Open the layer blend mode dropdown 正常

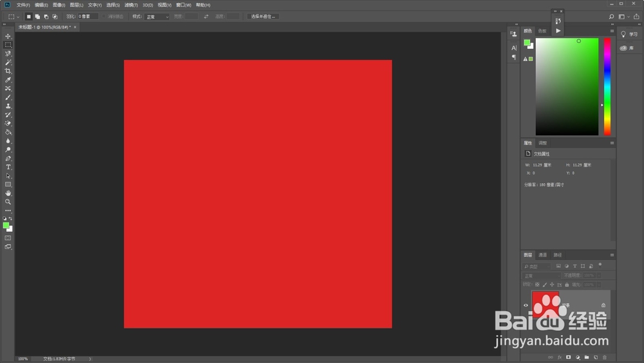point(542,275)
